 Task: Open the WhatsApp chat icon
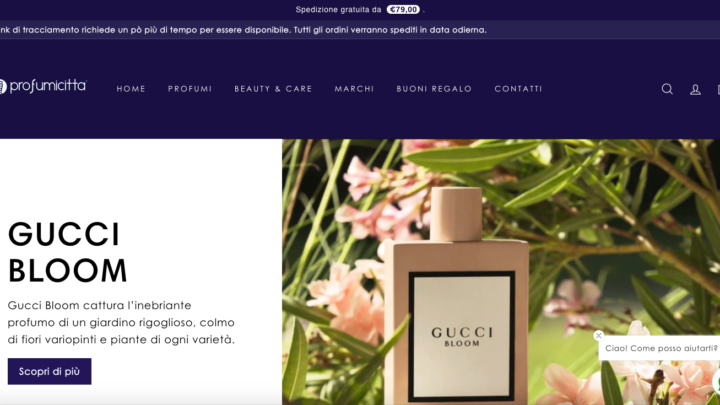tap(716, 381)
